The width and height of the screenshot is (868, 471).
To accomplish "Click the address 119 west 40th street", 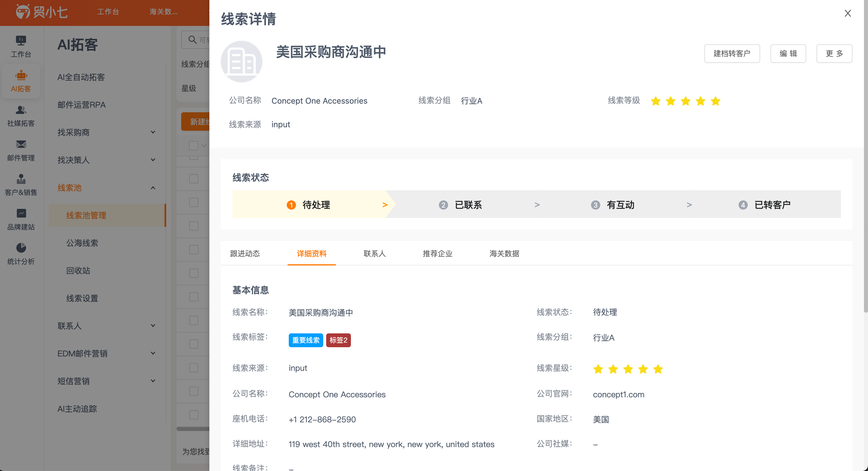I will tap(391, 444).
